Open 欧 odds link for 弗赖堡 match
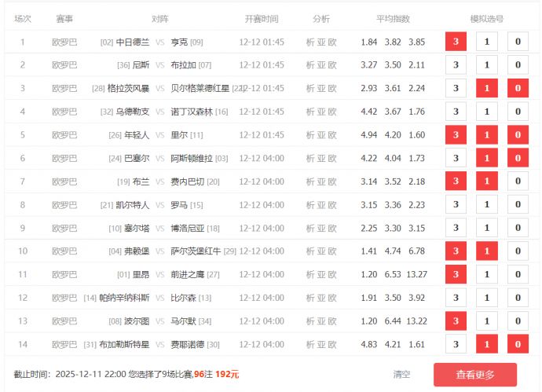The height and width of the screenshot is (392, 542). 332,251
